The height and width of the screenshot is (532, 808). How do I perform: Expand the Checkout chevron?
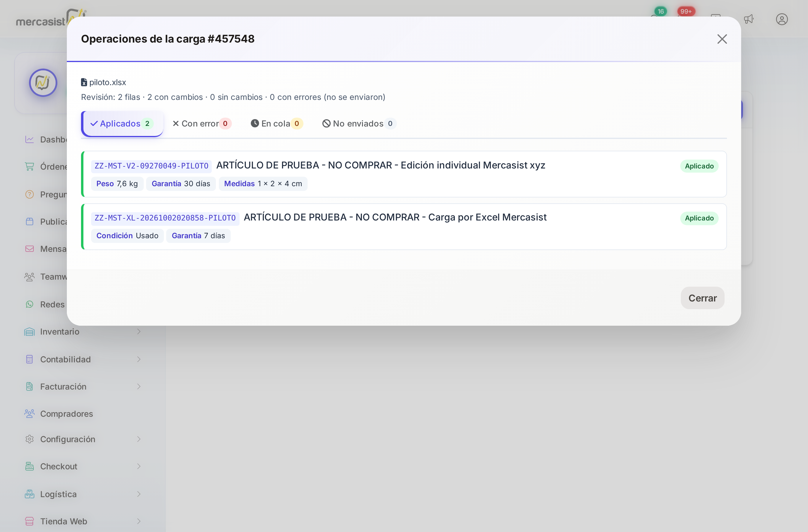pyautogui.click(x=138, y=466)
